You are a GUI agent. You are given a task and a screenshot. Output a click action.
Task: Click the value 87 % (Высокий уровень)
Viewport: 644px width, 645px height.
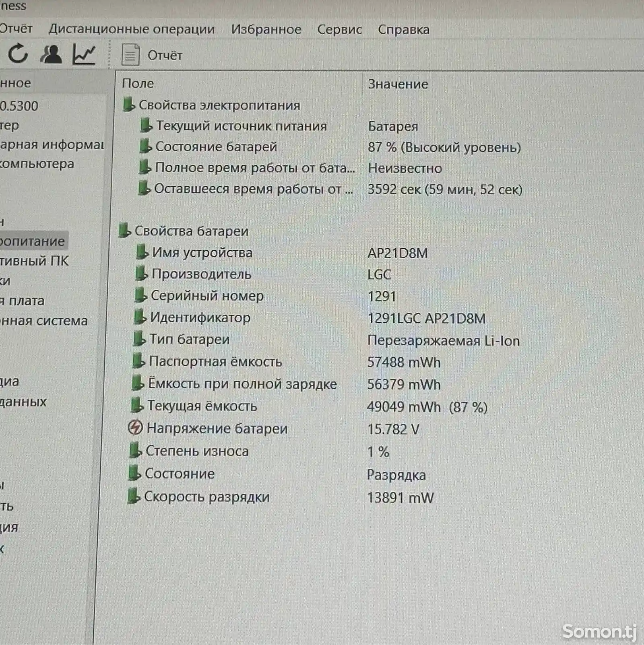444,147
